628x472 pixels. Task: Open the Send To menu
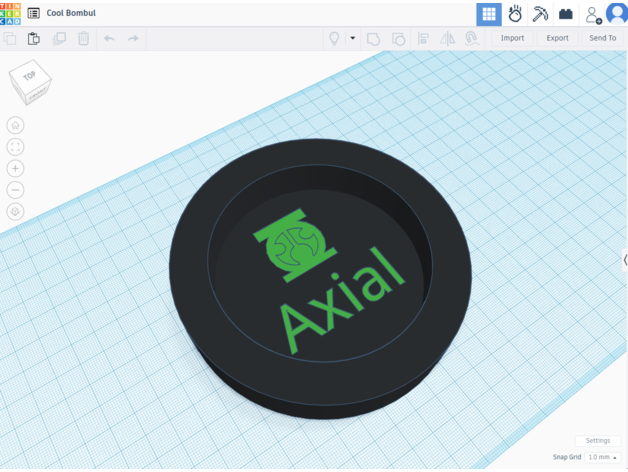coord(603,39)
